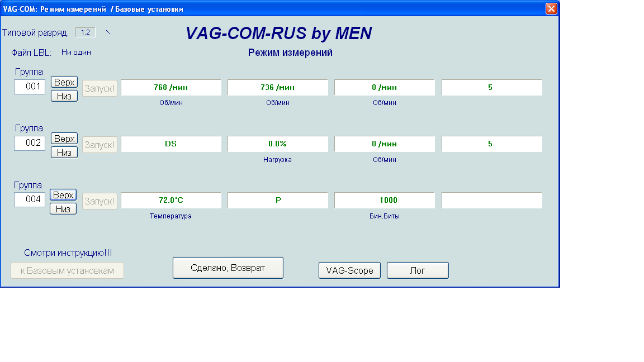Click the group 002 number input field
Viewport: 644px width, 362px height.
(30, 143)
